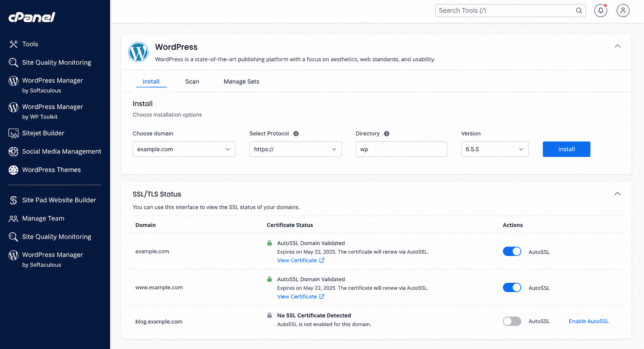
Task: Click the Directory input field
Action: 401,149
